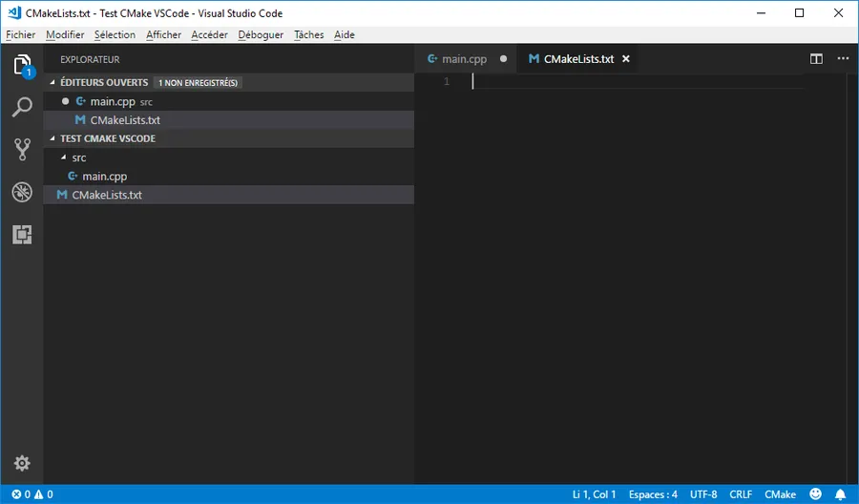Click the Visual Studio Code logo in title bar
This screenshot has width=859, height=504.
pos(14,12)
